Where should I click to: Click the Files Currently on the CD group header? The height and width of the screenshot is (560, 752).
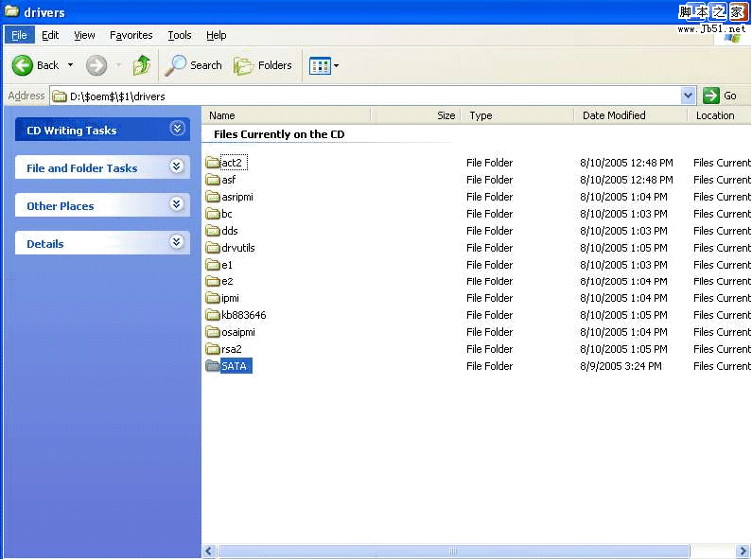click(279, 134)
